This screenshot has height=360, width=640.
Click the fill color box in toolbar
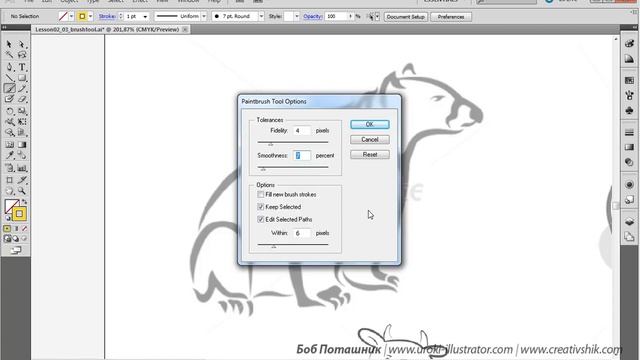11,205
